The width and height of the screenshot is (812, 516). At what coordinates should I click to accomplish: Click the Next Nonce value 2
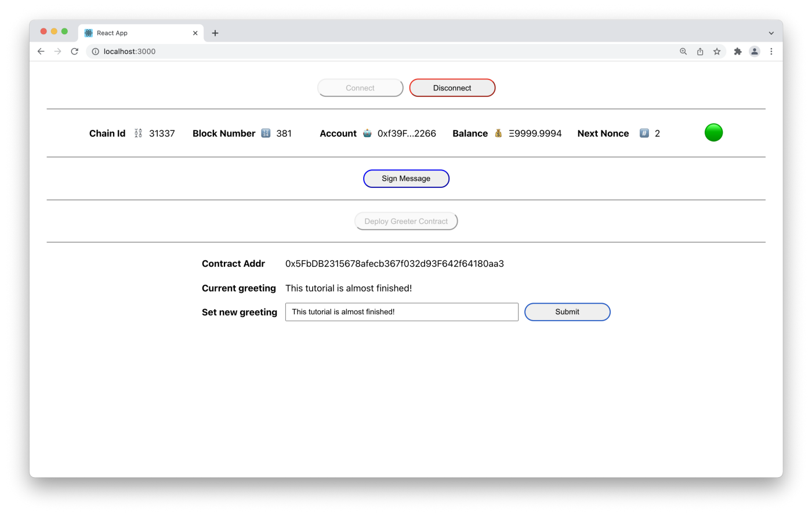tap(657, 133)
